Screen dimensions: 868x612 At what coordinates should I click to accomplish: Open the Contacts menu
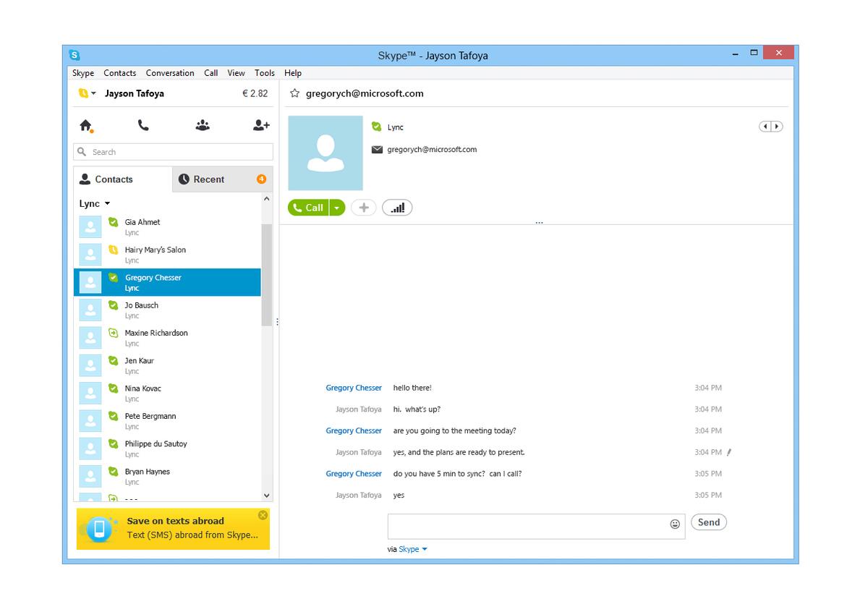pyautogui.click(x=119, y=73)
